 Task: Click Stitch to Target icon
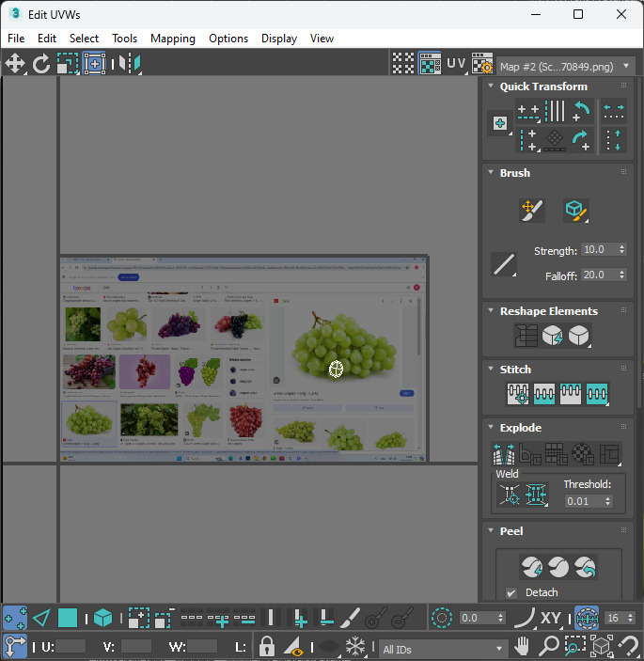pyautogui.click(x=518, y=394)
